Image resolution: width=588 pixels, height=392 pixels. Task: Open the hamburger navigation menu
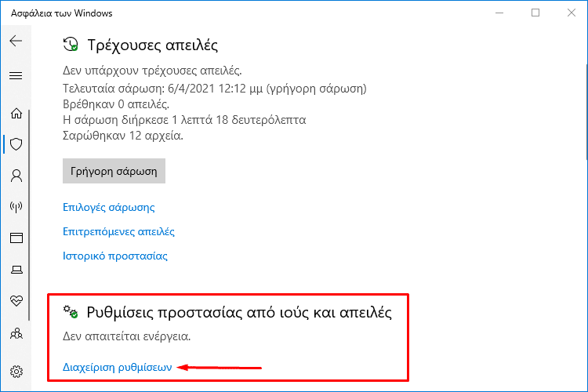point(16,76)
